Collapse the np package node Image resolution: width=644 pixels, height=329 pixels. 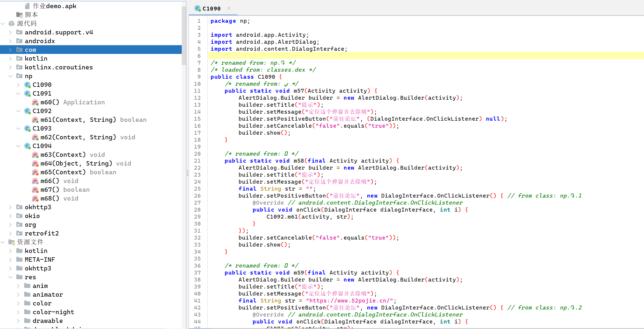10,76
